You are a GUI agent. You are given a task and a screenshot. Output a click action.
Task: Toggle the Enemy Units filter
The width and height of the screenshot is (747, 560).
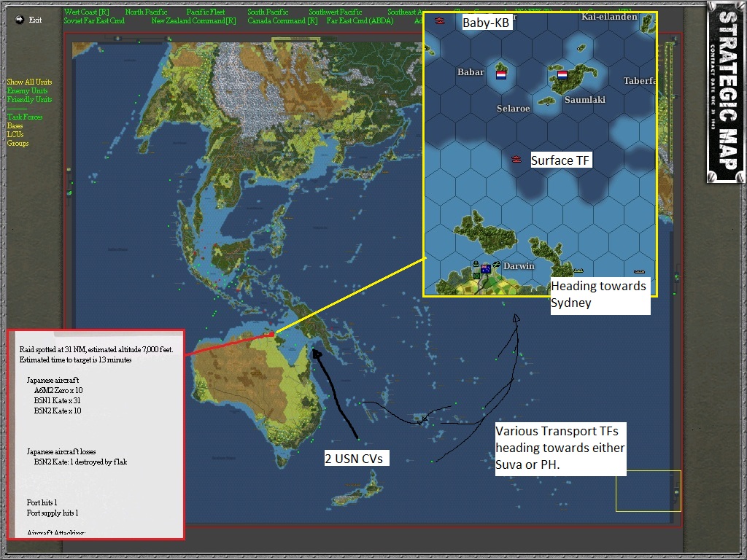tap(27, 90)
